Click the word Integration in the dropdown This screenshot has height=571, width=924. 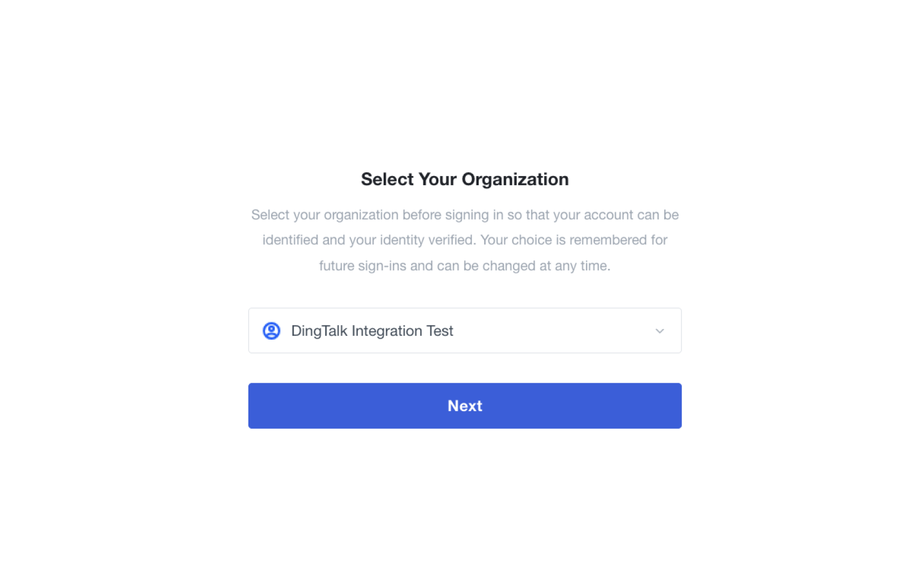click(x=386, y=331)
